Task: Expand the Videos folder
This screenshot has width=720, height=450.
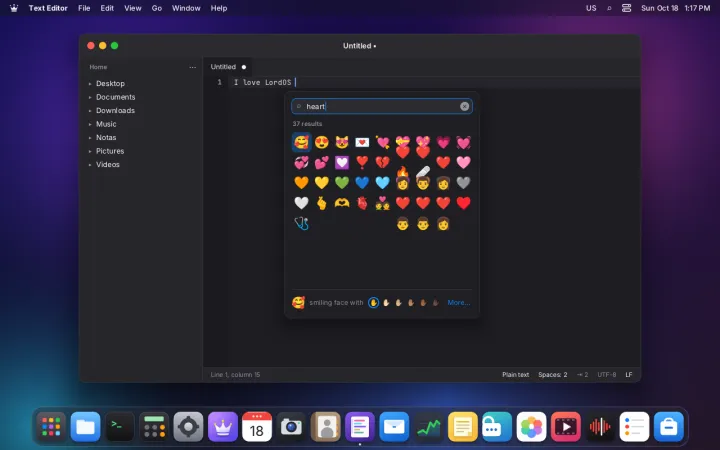Action: (90, 164)
